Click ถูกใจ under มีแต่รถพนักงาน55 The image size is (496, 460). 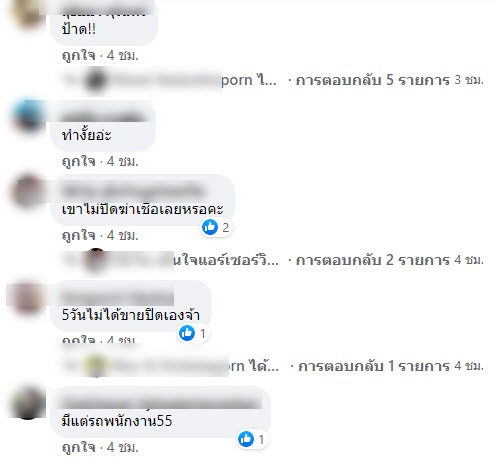[79, 447]
